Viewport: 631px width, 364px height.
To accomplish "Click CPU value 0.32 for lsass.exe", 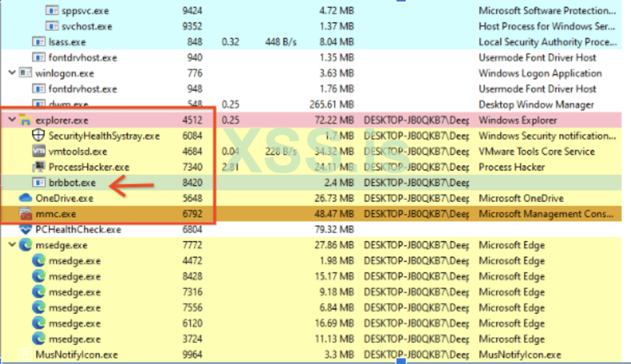I will pos(230,41).
